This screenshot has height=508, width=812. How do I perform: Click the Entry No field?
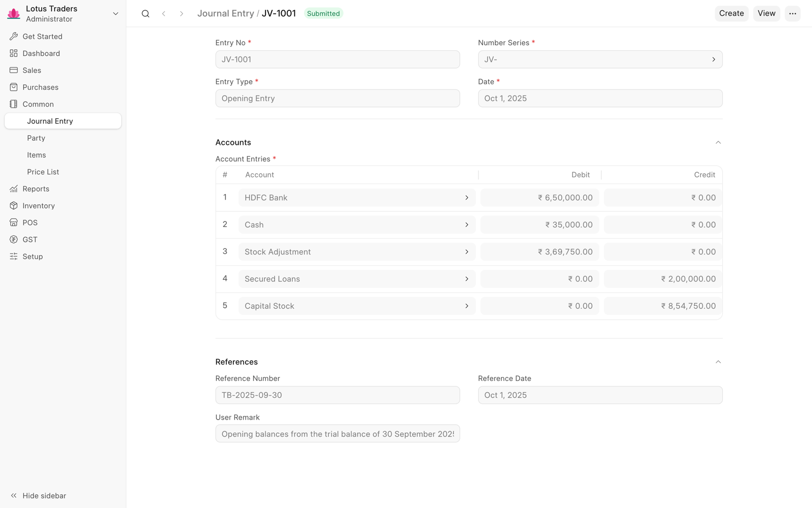coord(337,59)
